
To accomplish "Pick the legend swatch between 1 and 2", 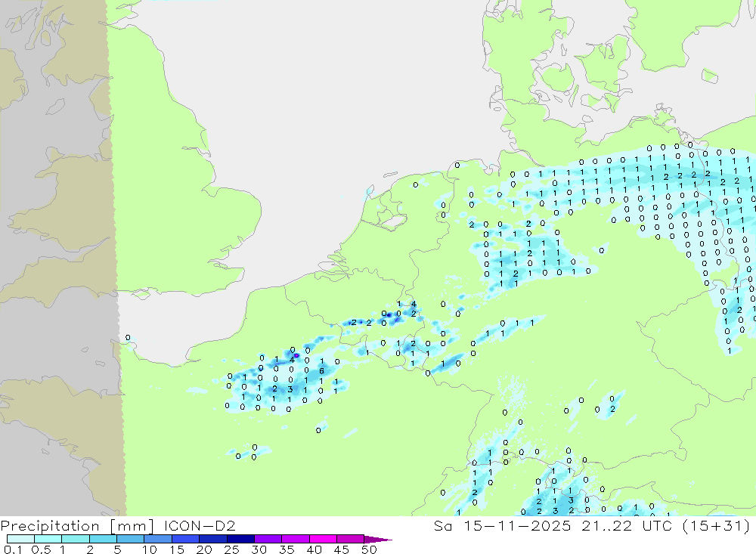I will pyautogui.click(x=75, y=539).
